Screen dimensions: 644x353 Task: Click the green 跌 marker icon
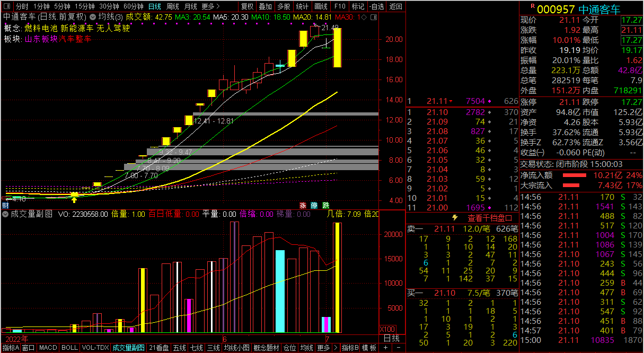point(325,205)
